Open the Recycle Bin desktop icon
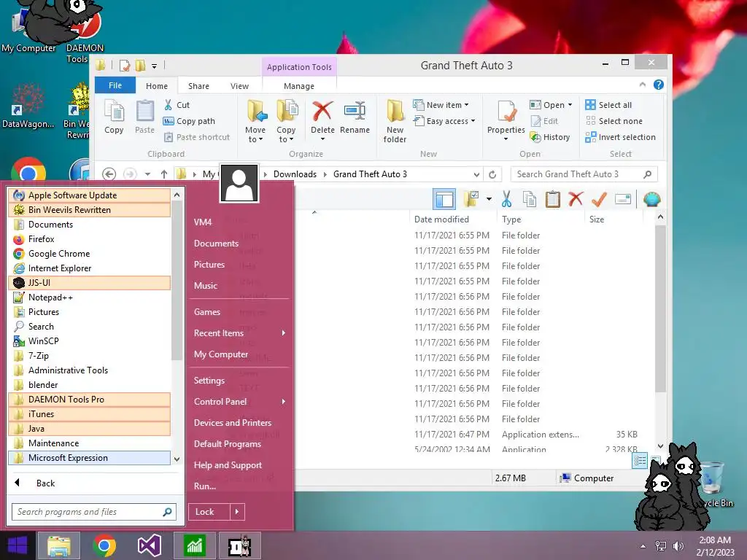Image resolution: width=747 pixels, height=560 pixels. click(x=713, y=483)
